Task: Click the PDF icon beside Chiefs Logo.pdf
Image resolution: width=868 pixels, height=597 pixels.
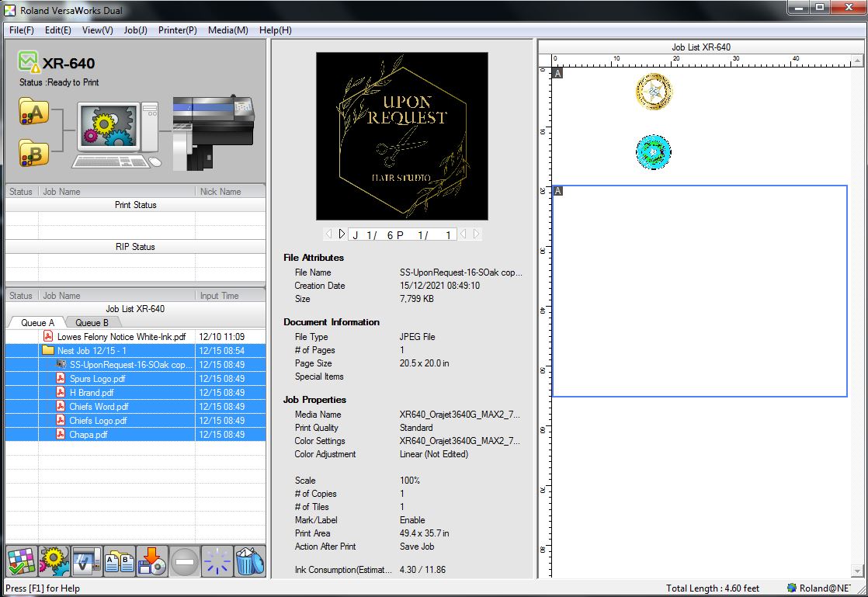Action: point(61,421)
